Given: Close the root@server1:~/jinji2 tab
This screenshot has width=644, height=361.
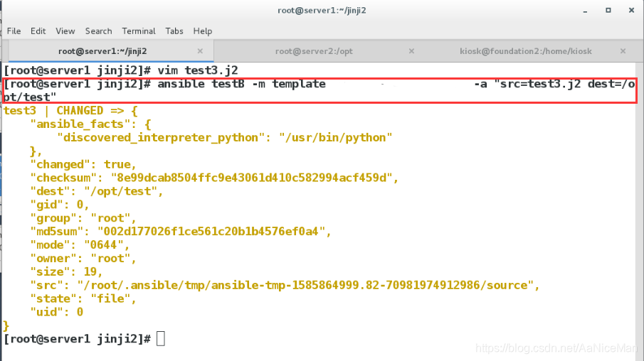Looking at the screenshot, I should coord(200,51).
